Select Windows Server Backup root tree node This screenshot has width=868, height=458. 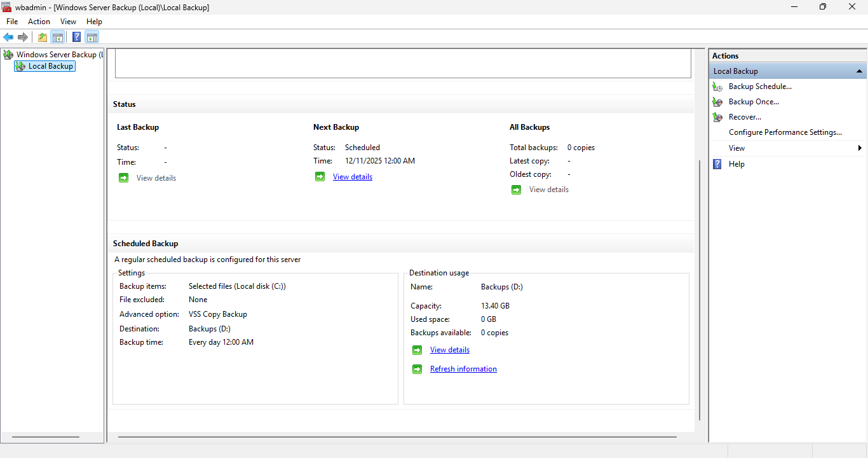(56, 55)
